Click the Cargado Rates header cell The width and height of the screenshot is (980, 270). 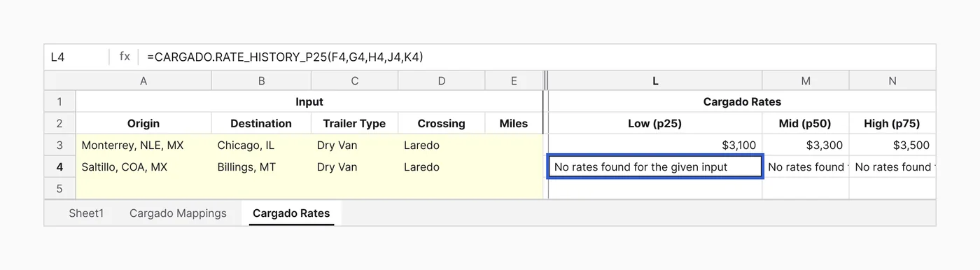point(742,101)
